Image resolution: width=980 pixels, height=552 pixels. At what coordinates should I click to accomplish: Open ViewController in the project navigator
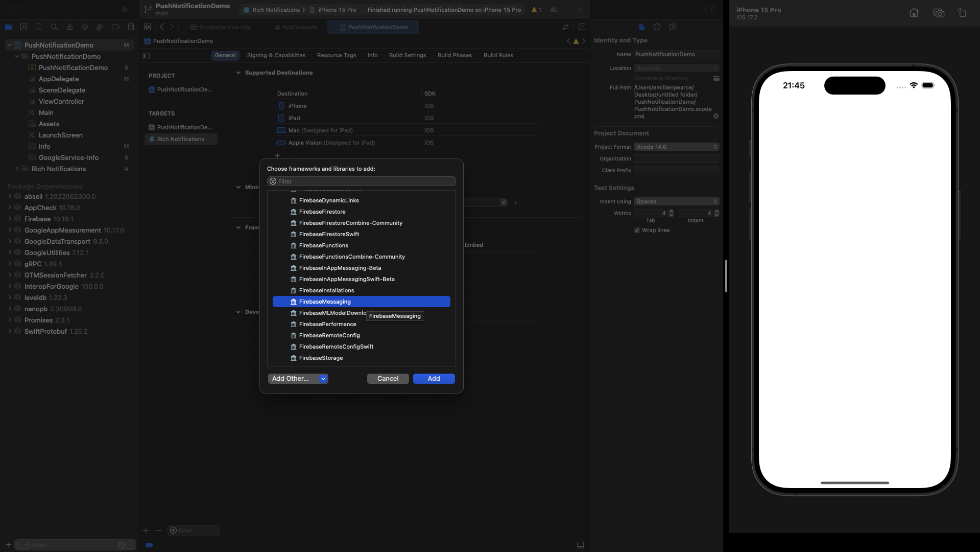[61, 101]
